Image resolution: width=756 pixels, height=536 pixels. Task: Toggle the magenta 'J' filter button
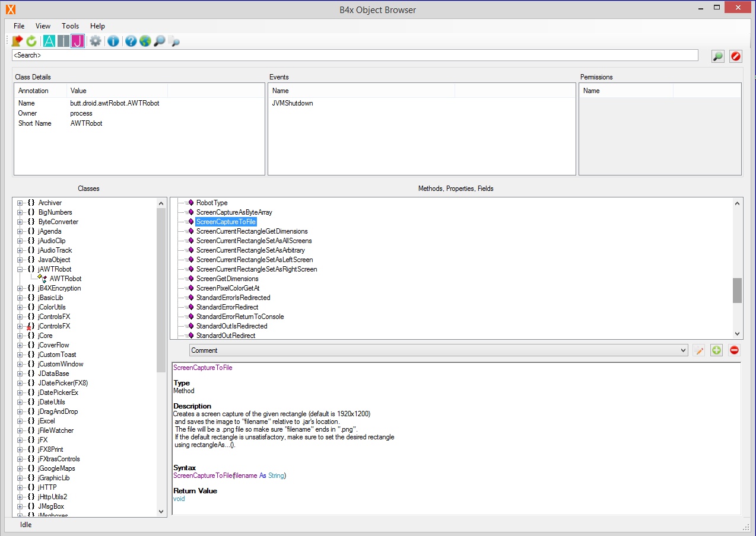77,41
